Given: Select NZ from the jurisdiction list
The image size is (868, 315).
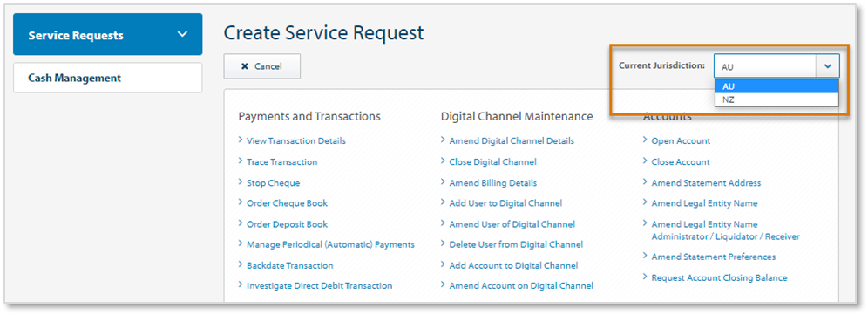Looking at the screenshot, I should pyautogui.click(x=776, y=99).
